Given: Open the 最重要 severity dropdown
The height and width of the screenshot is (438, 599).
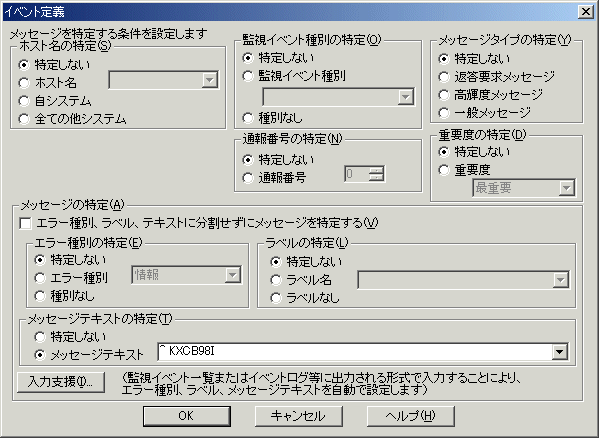Looking at the screenshot, I should pyautogui.click(x=566, y=188).
